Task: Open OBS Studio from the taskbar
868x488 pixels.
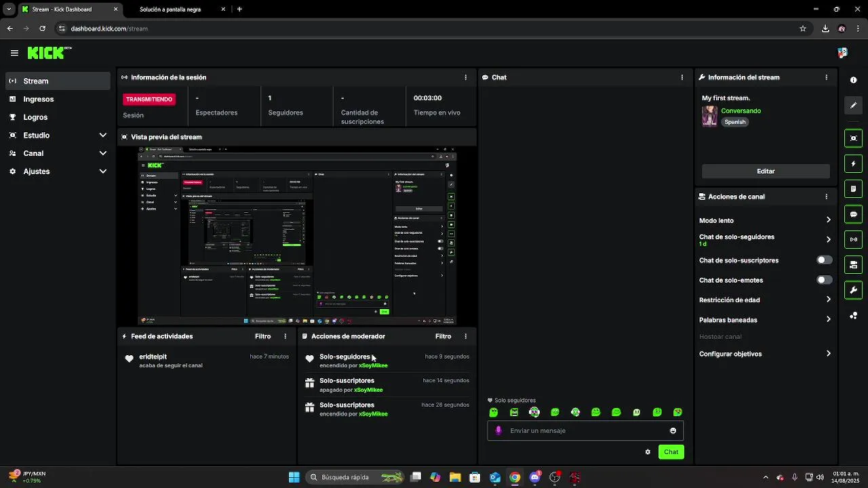Action: 555,477
